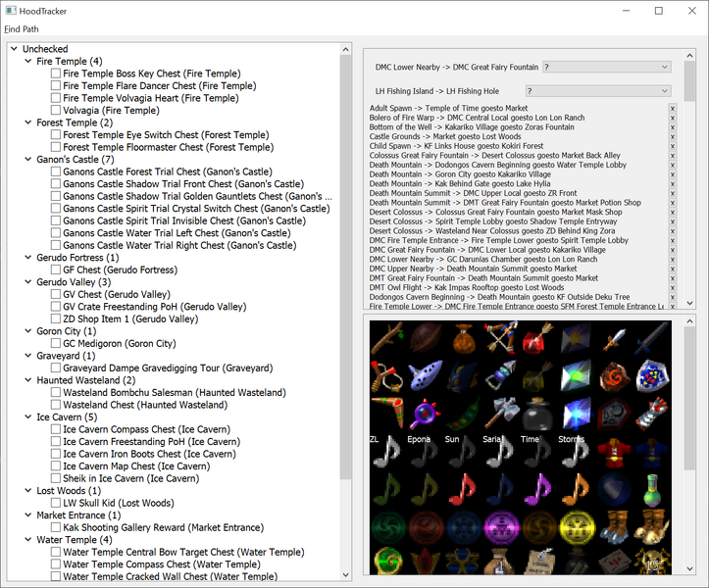Screen dimensions: 709x588
Task: Remove the Adult Spawn entrance entry
Action: (x=672, y=109)
